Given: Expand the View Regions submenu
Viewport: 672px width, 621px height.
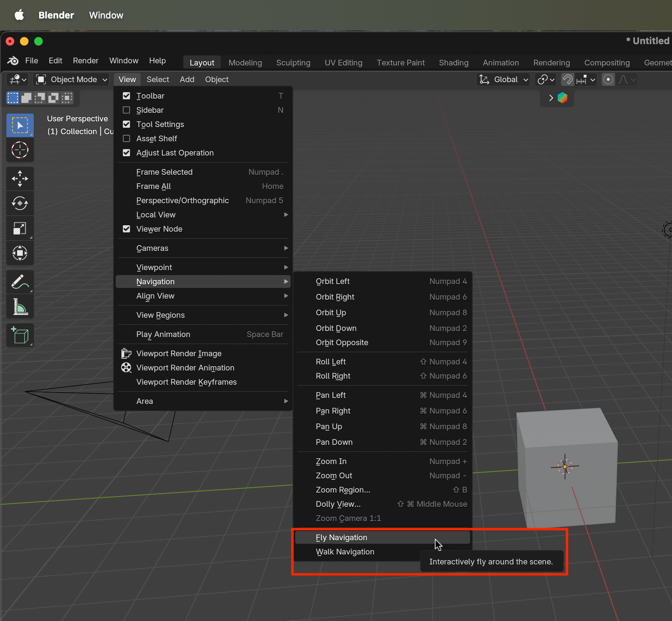Looking at the screenshot, I should point(203,315).
